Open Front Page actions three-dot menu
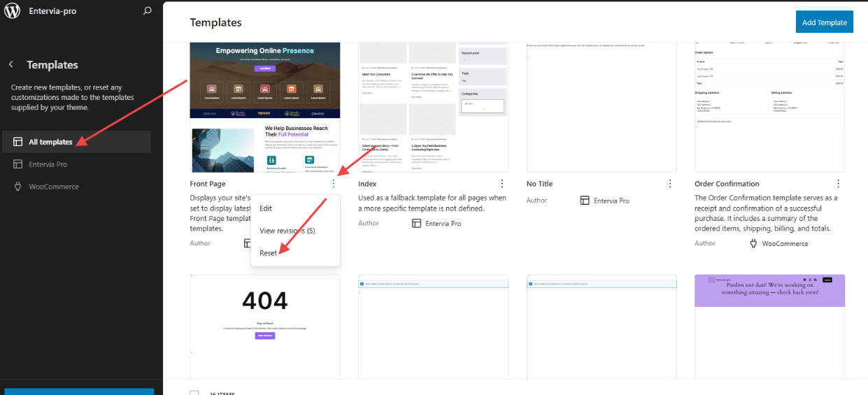Image resolution: width=868 pixels, height=395 pixels. pos(334,184)
